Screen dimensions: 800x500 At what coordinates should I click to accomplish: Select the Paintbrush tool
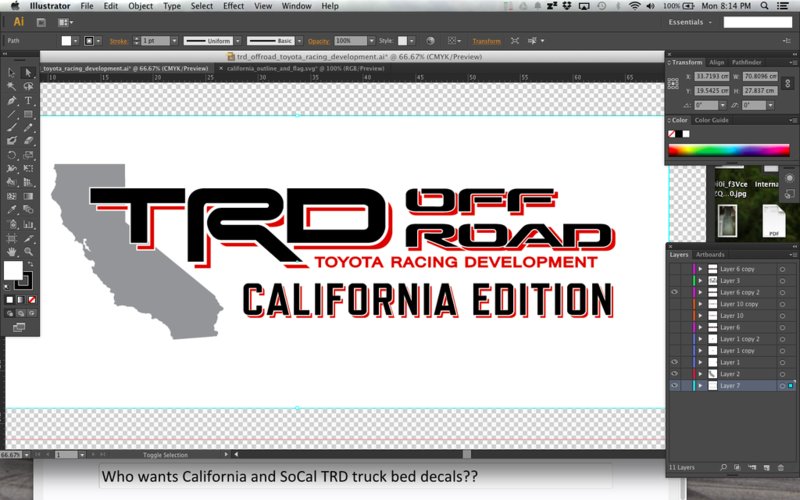(12, 128)
